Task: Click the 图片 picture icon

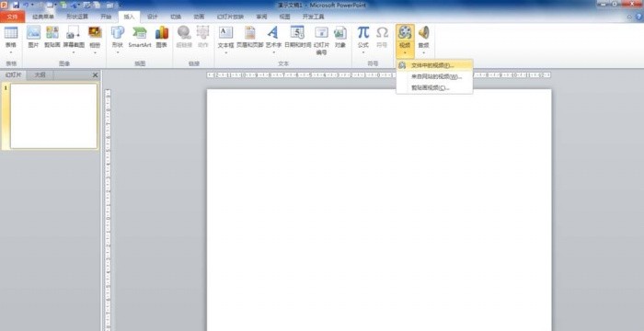Action: [x=33, y=37]
